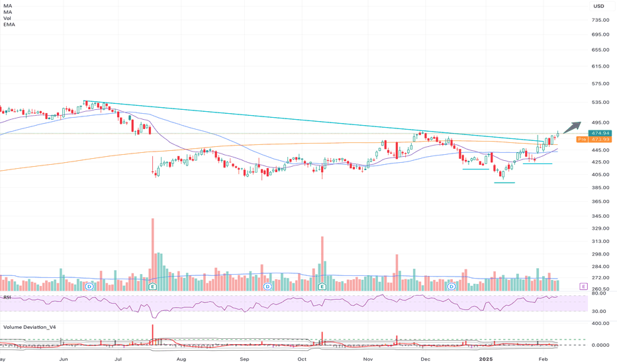The image size is (617, 364).
Task: Open the October earnings E marker
Action: click(322, 286)
